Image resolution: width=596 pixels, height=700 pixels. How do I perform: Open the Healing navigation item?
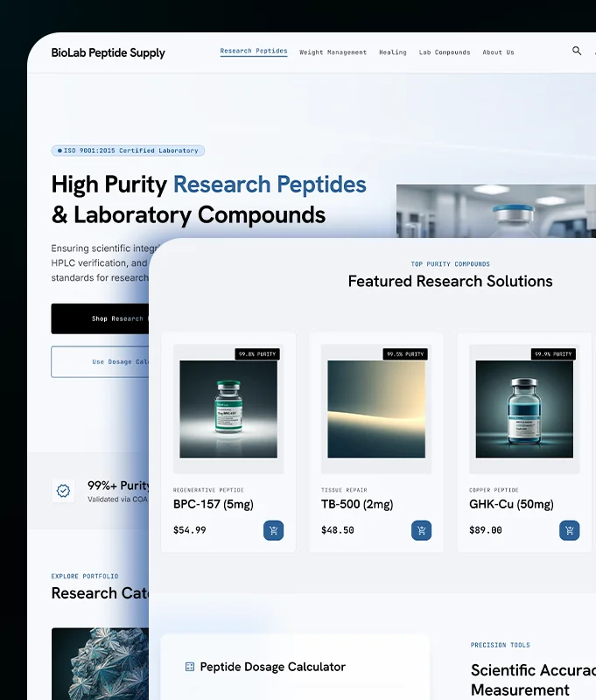coord(393,52)
